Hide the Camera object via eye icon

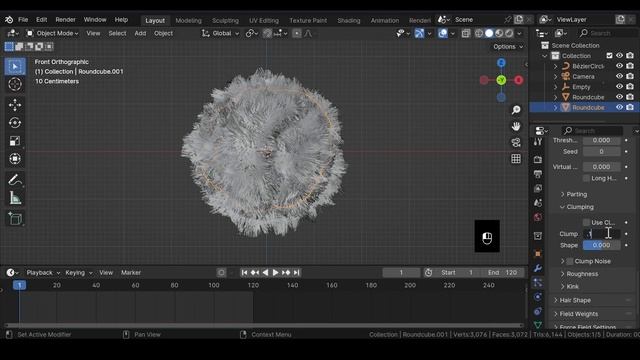[x=619, y=76]
